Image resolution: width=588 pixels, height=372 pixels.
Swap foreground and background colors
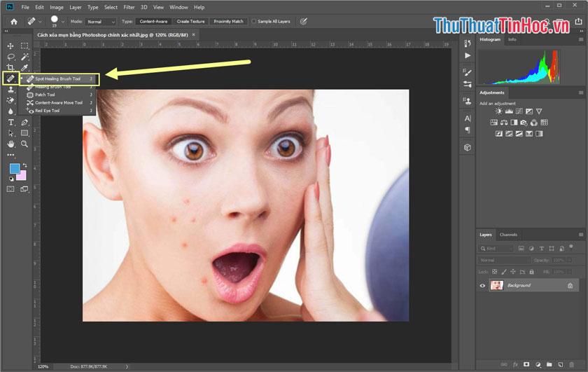tap(24, 165)
